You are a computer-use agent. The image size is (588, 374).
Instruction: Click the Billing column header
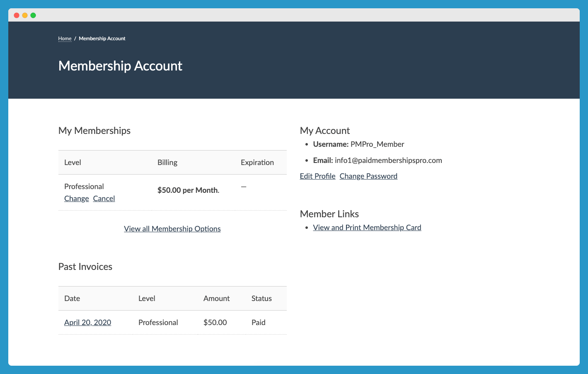pos(167,162)
